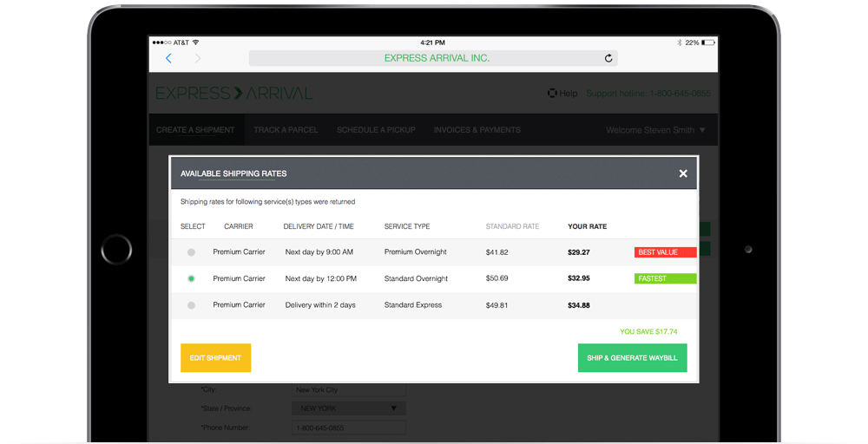Tap the browser forward arrow

tap(198, 58)
